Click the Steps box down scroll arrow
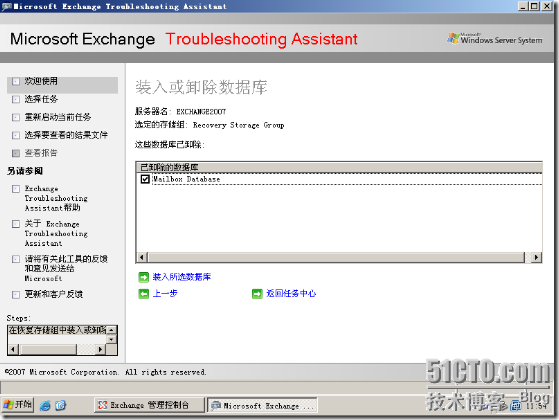This screenshot has width=559, height=420. pyautogui.click(x=112, y=339)
